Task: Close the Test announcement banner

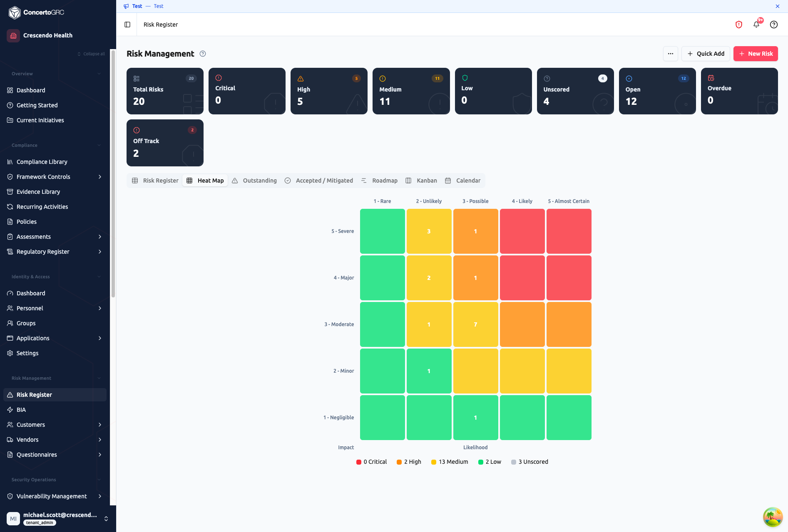Action: pos(777,6)
